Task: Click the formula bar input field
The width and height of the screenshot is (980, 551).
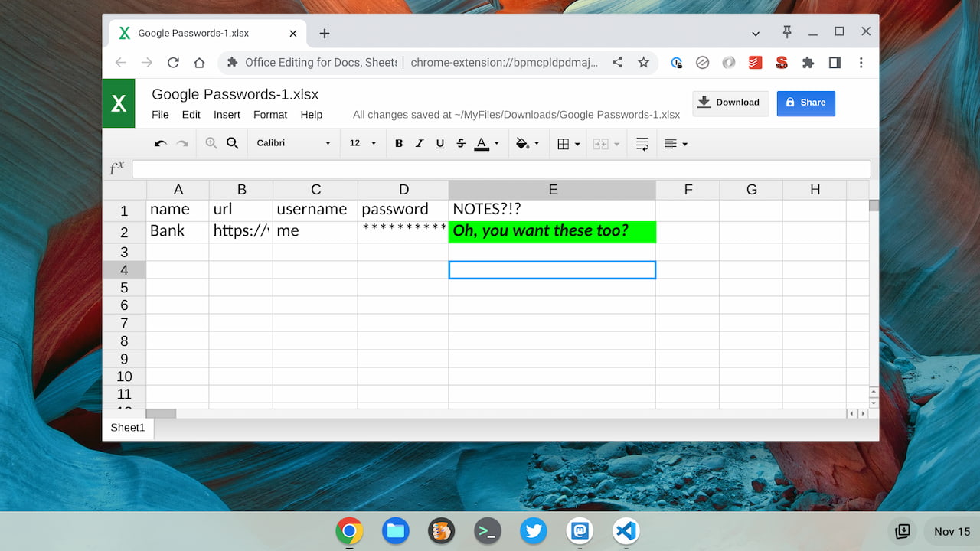Action: coord(501,169)
